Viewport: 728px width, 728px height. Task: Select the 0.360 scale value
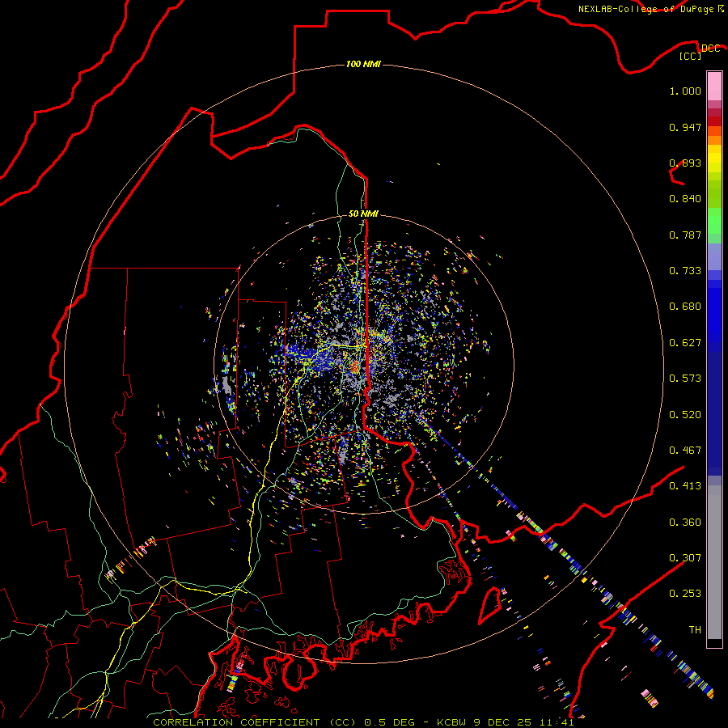[685, 523]
